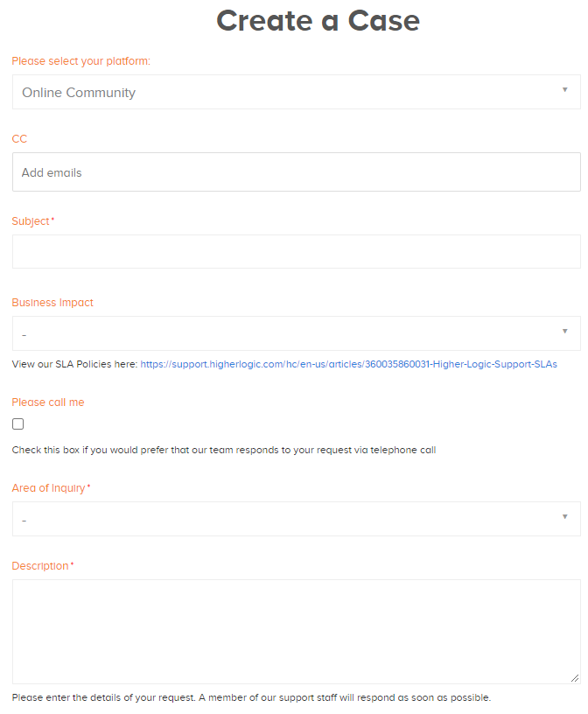Open the Higher Logic Support SLAs link

click(348, 364)
